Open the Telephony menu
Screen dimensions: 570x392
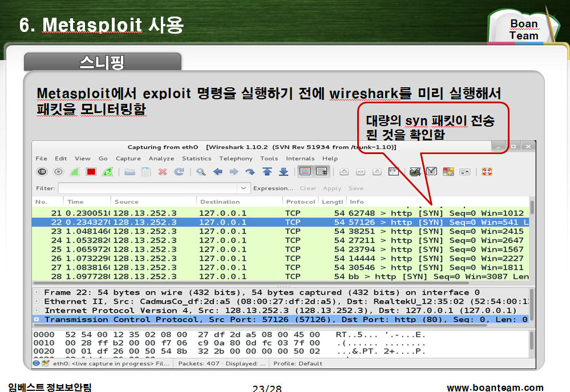tap(236, 159)
